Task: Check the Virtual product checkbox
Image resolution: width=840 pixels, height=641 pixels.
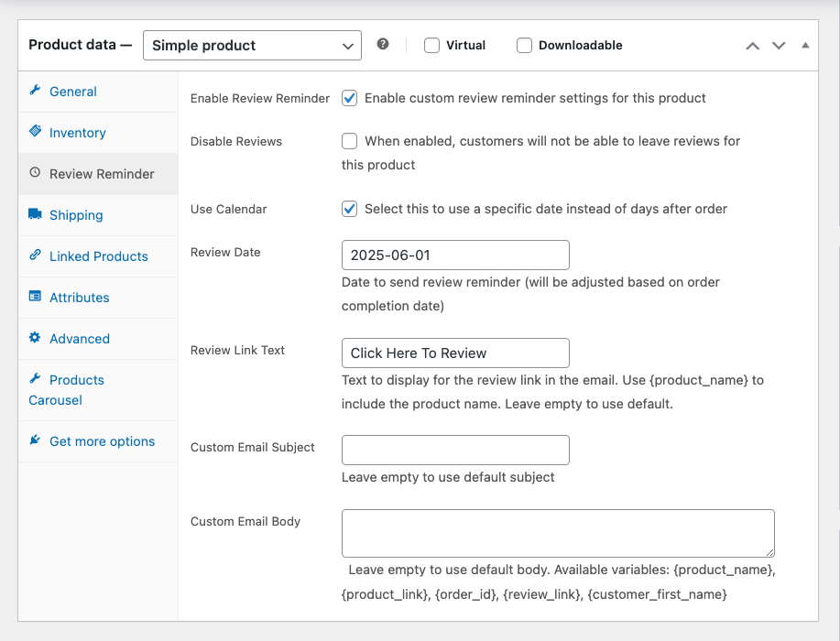Action: click(x=432, y=45)
